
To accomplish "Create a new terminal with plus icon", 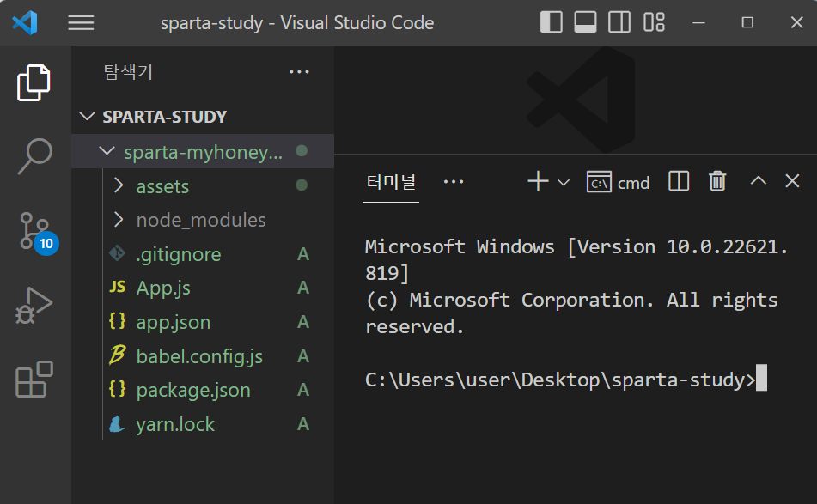I will [x=539, y=182].
